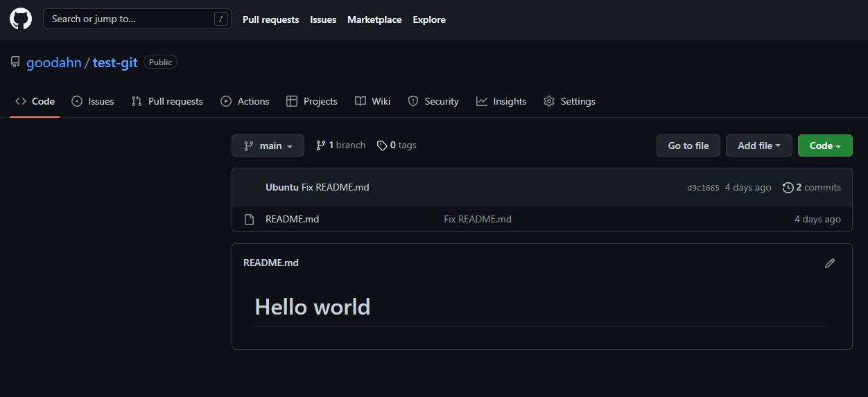Focus the Search or jump to field
Image resolution: width=868 pixels, height=397 pixels.
click(x=137, y=19)
